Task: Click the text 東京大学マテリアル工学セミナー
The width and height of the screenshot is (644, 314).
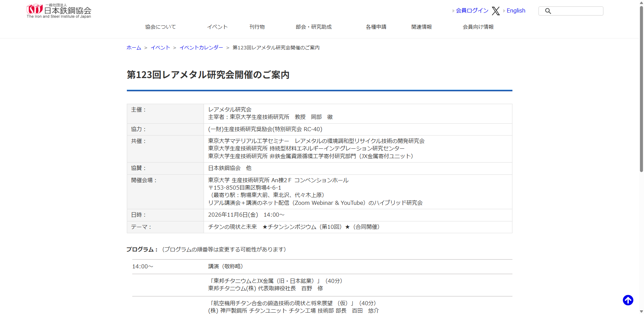Action: coord(249,141)
